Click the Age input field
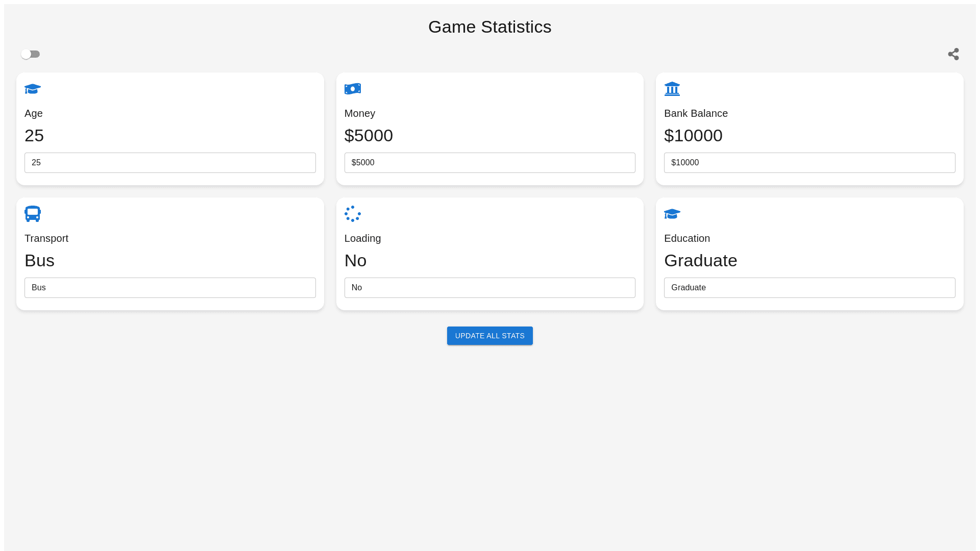Image resolution: width=980 pixels, height=551 pixels. click(x=170, y=163)
